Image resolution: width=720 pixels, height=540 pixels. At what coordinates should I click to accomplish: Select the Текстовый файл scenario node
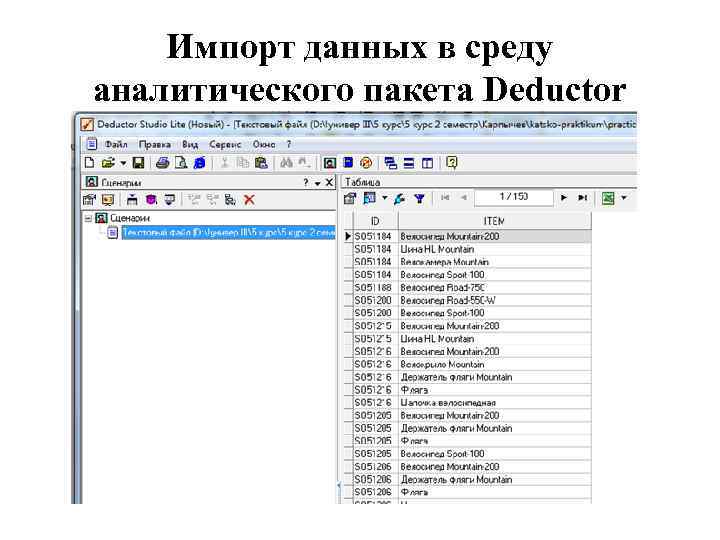(228, 233)
